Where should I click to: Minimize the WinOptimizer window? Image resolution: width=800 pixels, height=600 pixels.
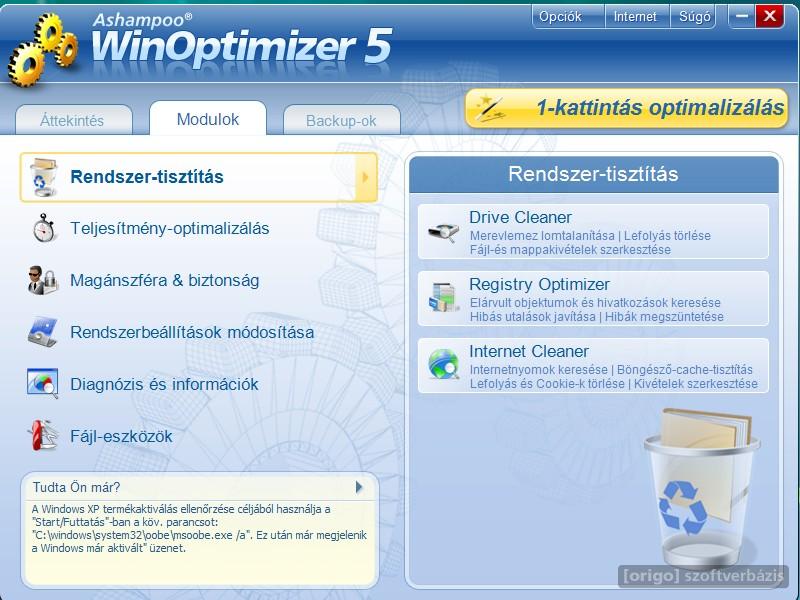pos(742,16)
